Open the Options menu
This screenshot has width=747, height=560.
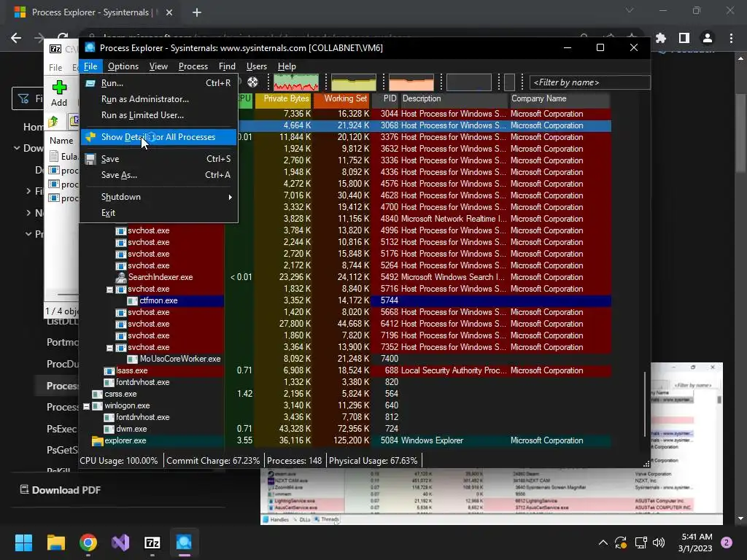click(x=123, y=66)
